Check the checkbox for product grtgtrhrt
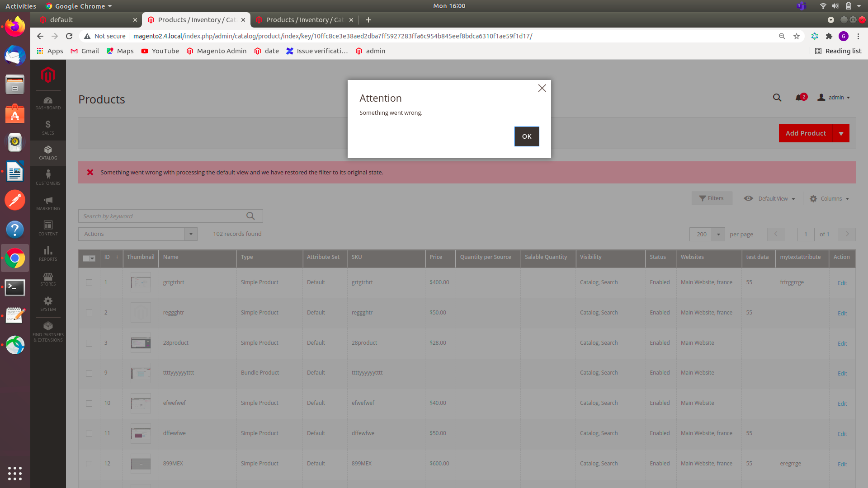Screen dimensions: 868x488 coord(89,282)
